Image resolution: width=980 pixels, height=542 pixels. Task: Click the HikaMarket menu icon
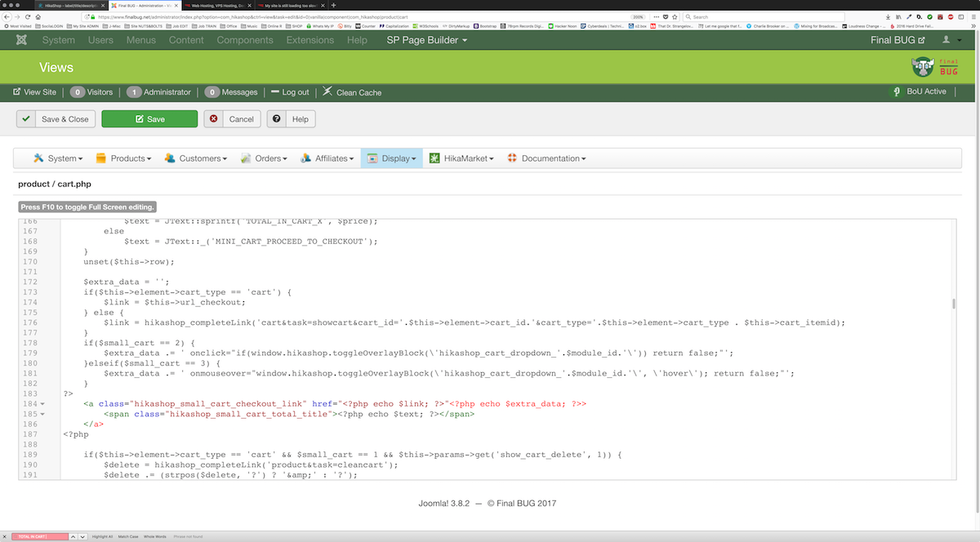click(x=434, y=158)
